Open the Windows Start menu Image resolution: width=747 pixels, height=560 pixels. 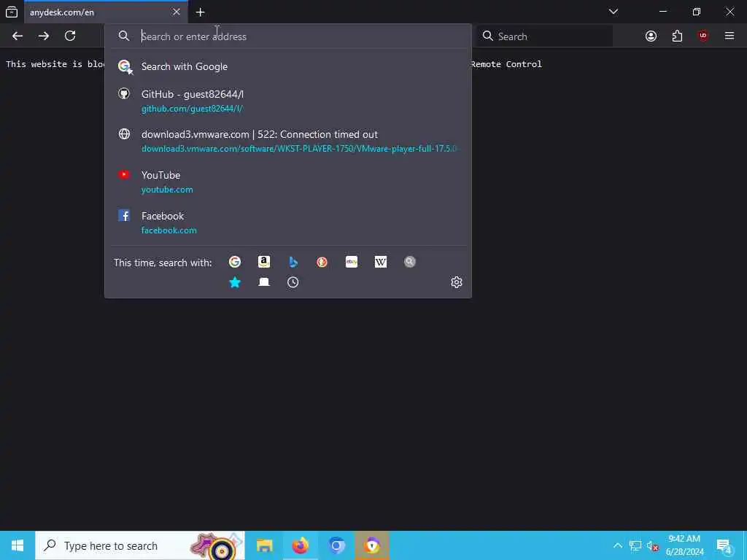tap(18, 545)
